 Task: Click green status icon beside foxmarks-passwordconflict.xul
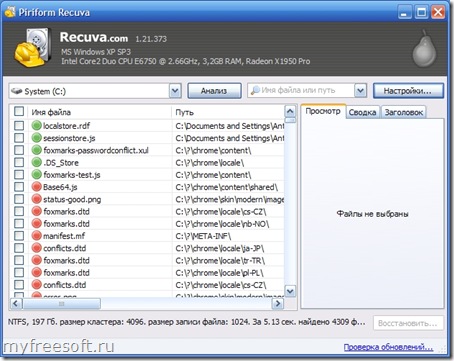coord(36,150)
